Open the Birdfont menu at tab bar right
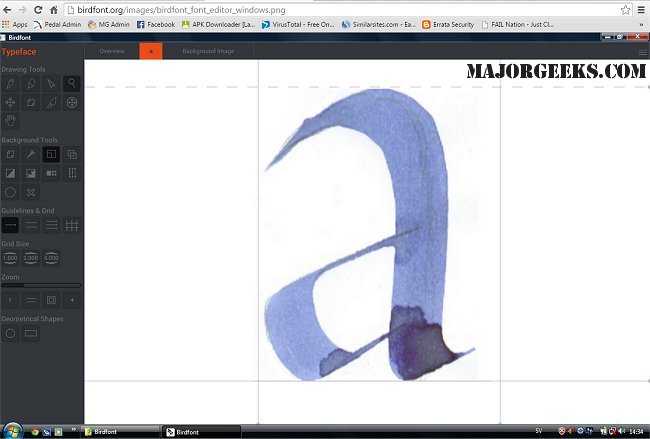Viewport: 650px width, 439px height. [x=642, y=50]
